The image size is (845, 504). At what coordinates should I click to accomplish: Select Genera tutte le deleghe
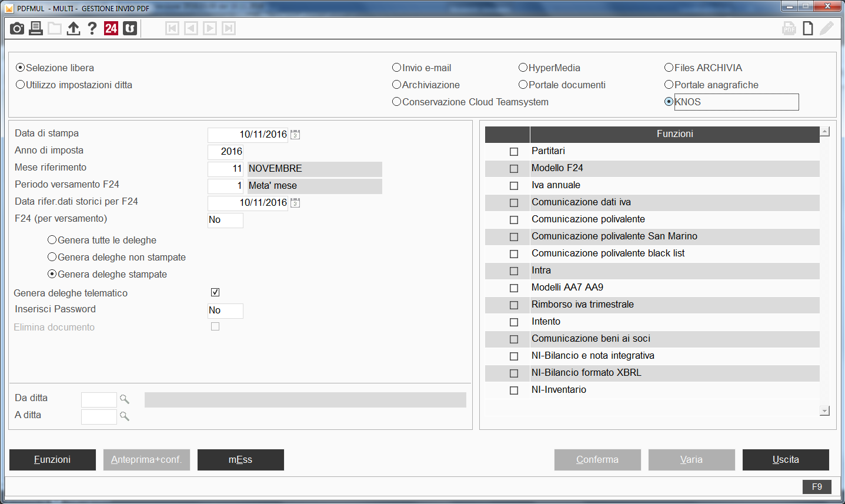[52, 240]
